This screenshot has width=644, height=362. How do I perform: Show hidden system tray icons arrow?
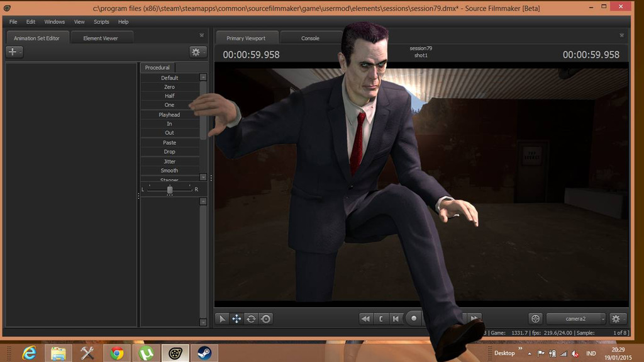pyautogui.click(x=530, y=353)
